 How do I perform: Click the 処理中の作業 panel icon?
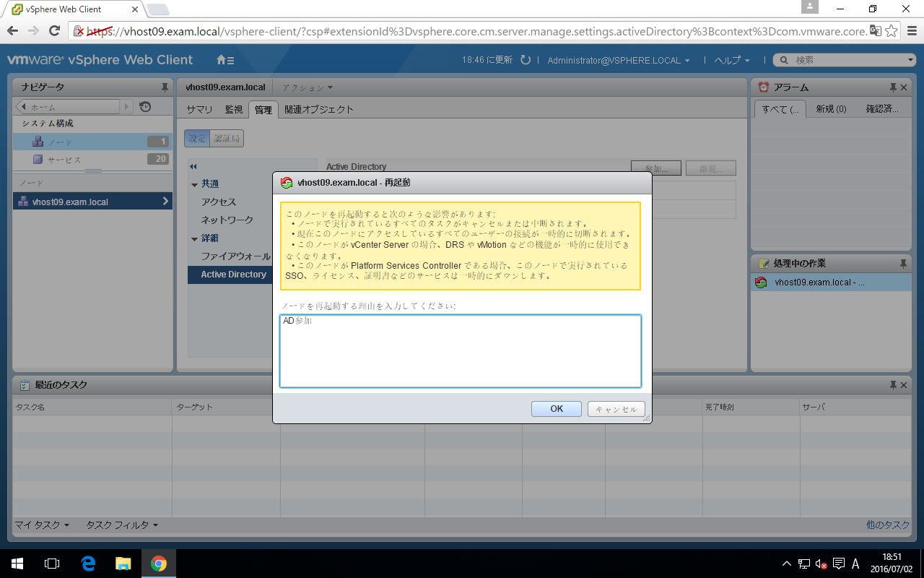(764, 264)
